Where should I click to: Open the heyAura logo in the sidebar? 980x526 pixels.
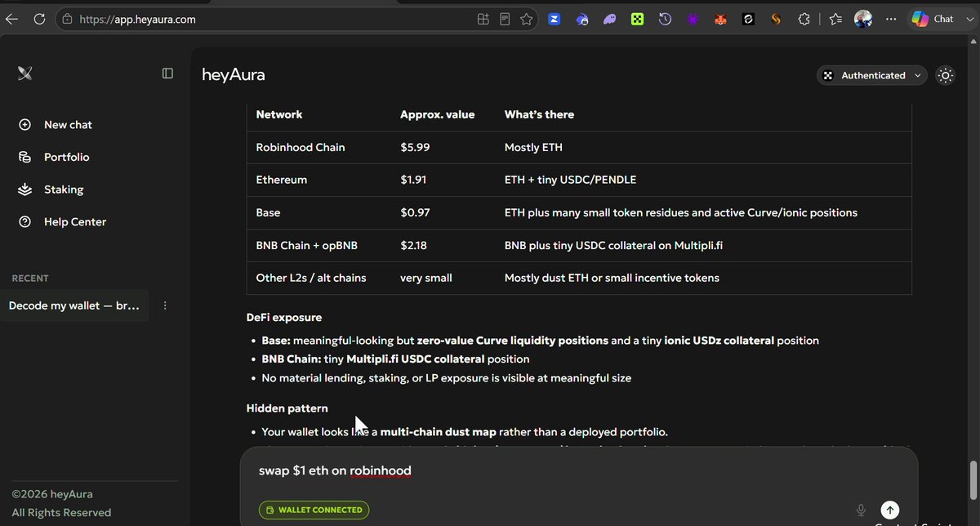[25, 74]
